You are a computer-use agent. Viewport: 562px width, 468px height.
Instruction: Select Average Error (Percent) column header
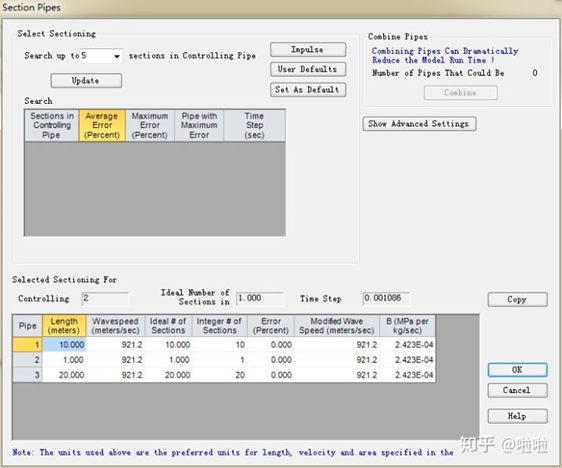coord(102,125)
